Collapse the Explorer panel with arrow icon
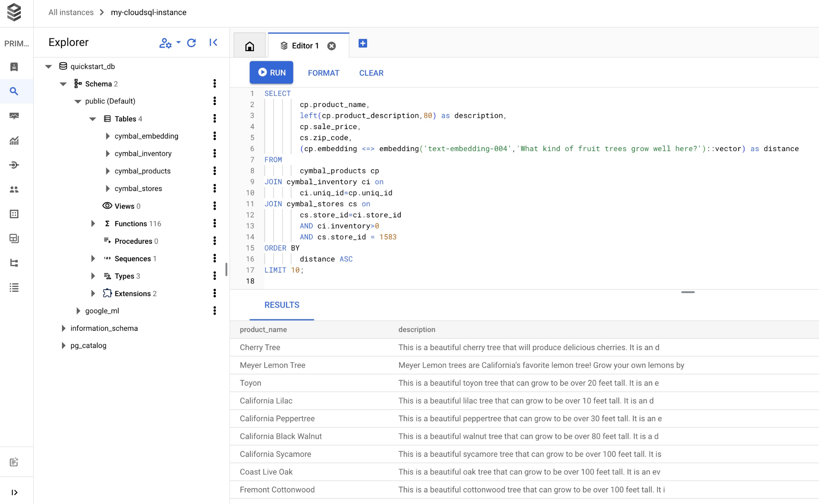Screen dimensions: 819x504 click(213, 42)
